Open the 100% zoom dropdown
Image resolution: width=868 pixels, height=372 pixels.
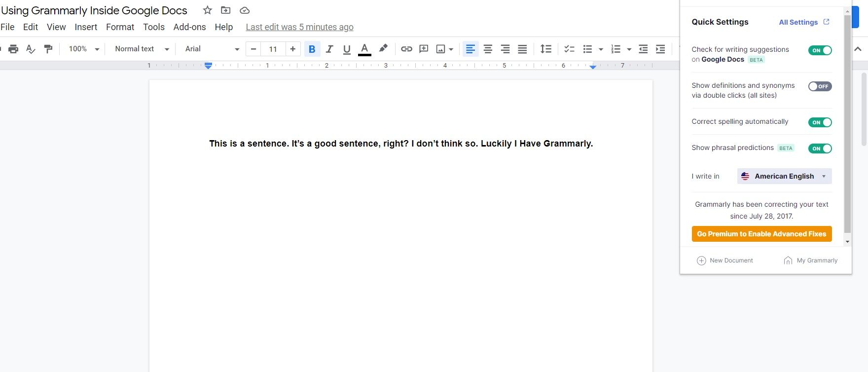(x=84, y=49)
